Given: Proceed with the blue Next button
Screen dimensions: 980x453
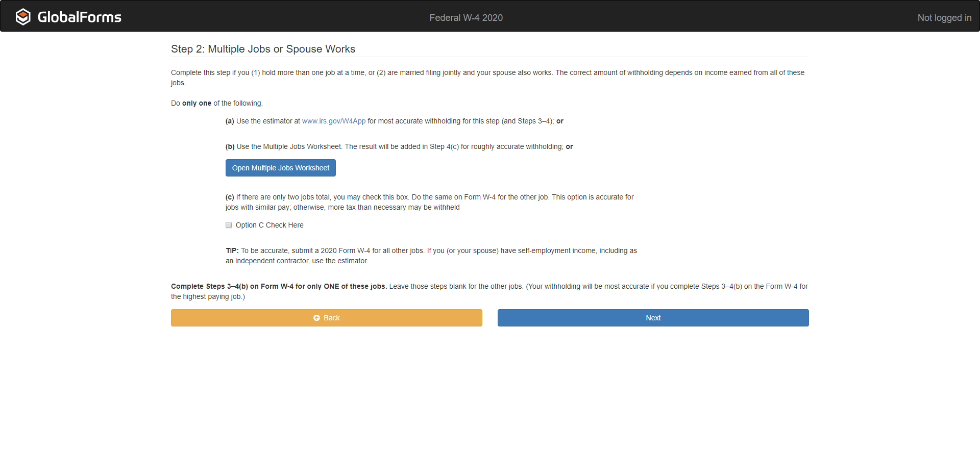Looking at the screenshot, I should pyautogui.click(x=653, y=318).
